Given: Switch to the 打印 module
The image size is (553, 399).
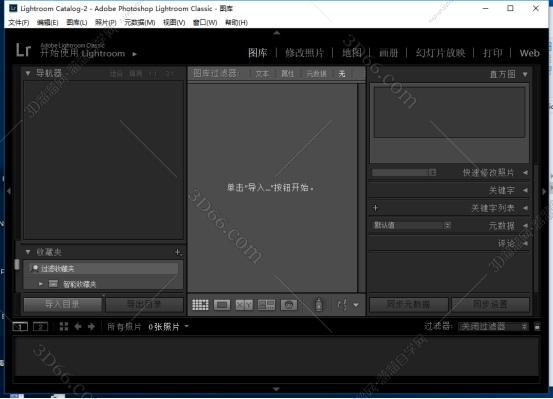Looking at the screenshot, I should click(493, 53).
